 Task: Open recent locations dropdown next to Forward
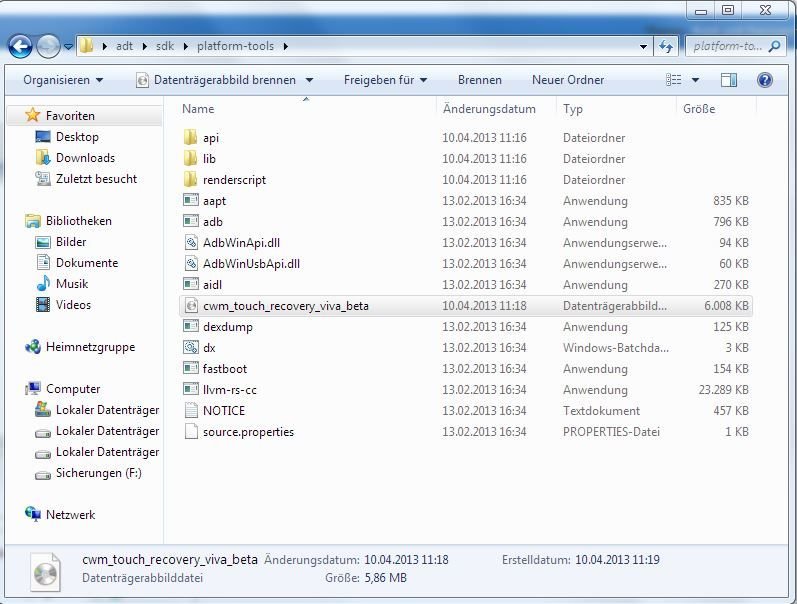(x=68, y=47)
